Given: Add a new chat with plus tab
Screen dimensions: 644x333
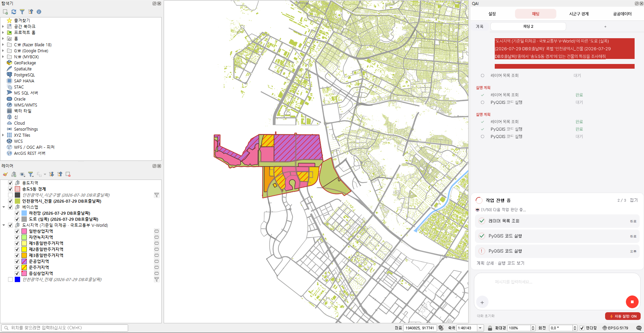Looking at the screenshot, I should coord(605,26).
